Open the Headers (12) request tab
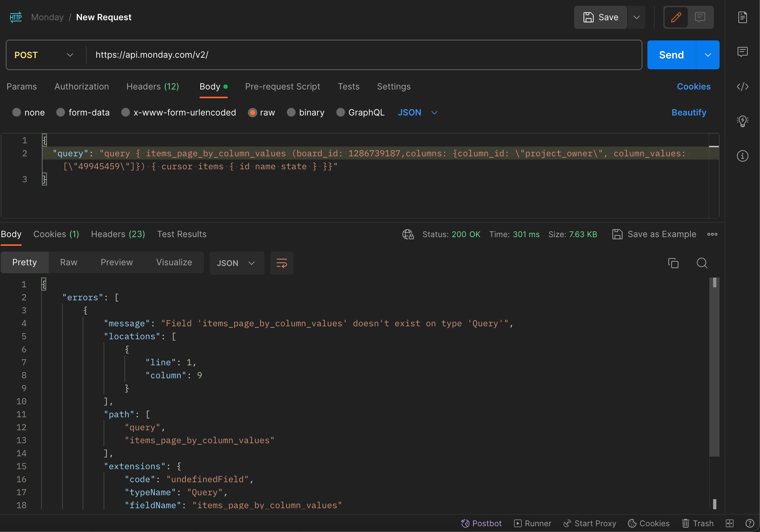The height and width of the screenshot is (532, 760). [x=153, y=87]
